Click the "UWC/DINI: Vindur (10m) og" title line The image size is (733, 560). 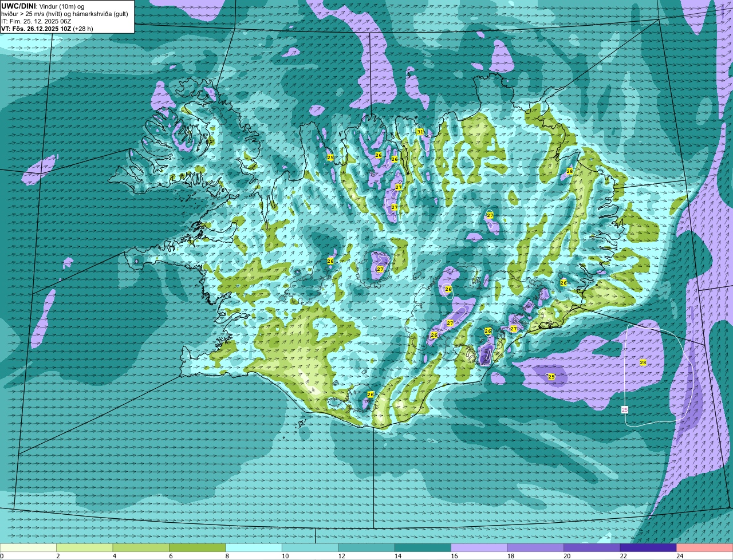(42, 6)
